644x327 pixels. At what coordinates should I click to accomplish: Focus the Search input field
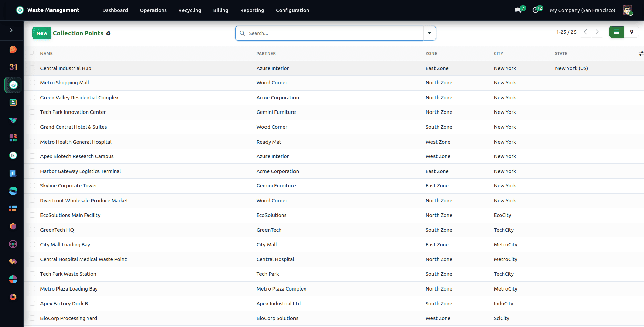(335, 33)
